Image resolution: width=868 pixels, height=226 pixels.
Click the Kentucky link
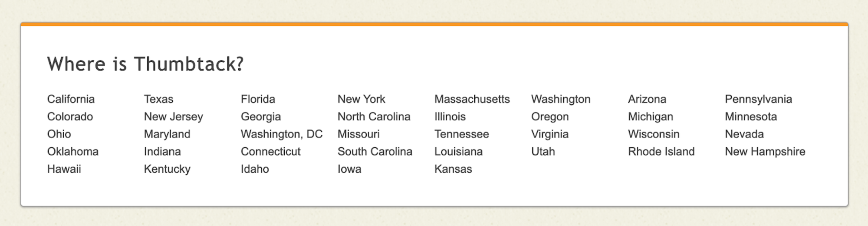pyautogui.click(x=167, y=169)
